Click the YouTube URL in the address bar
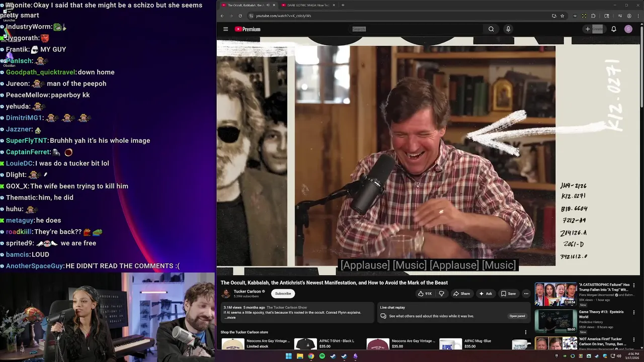Viewport: 644px width, 362px height. click(x=283, y=16)
